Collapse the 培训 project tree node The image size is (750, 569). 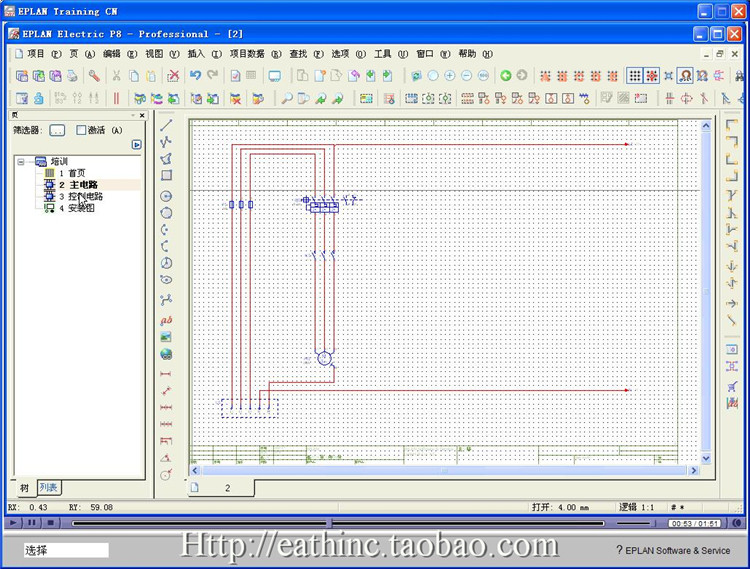21,162
